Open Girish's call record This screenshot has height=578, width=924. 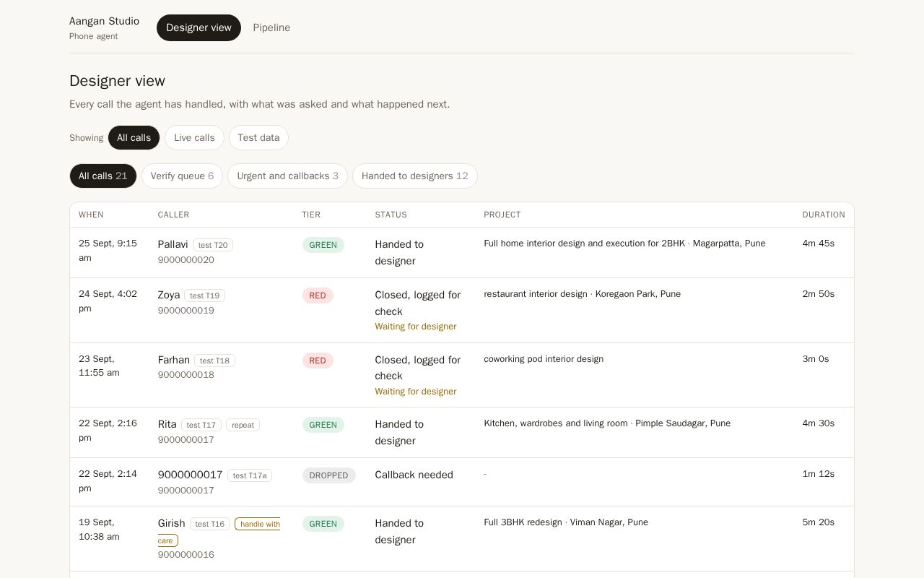[462, 539]
